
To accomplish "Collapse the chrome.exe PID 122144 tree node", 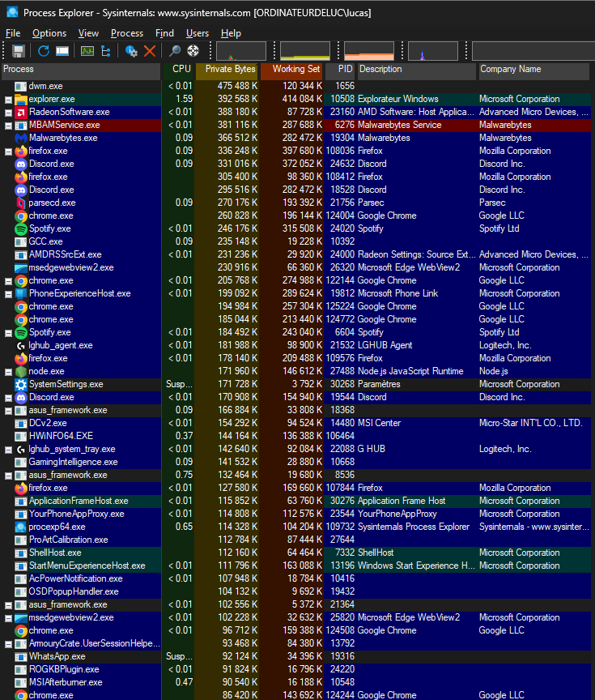I will [x=8, y=281].
